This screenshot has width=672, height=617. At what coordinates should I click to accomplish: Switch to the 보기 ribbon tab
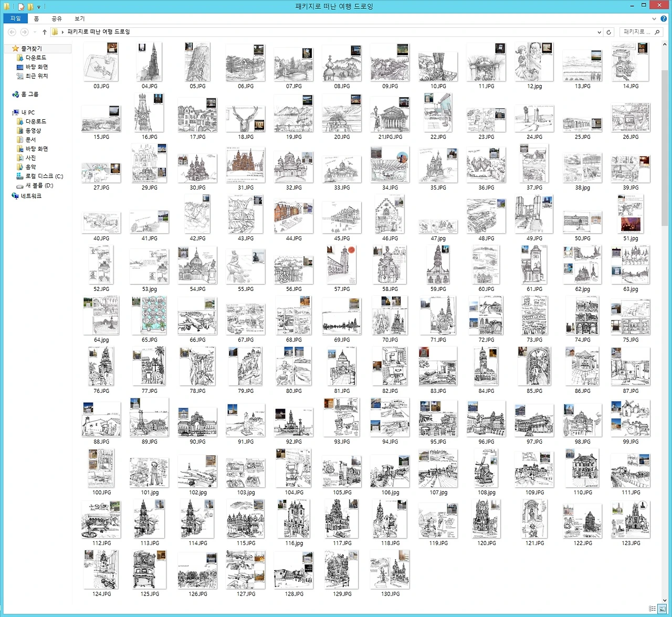click(x=79, y=18)
